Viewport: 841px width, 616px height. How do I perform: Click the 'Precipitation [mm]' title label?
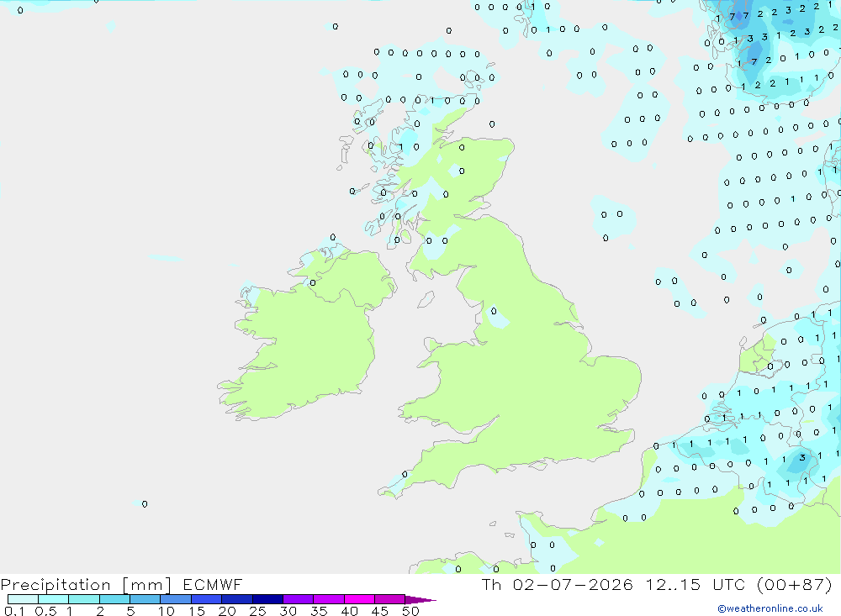tap(86, 585)
